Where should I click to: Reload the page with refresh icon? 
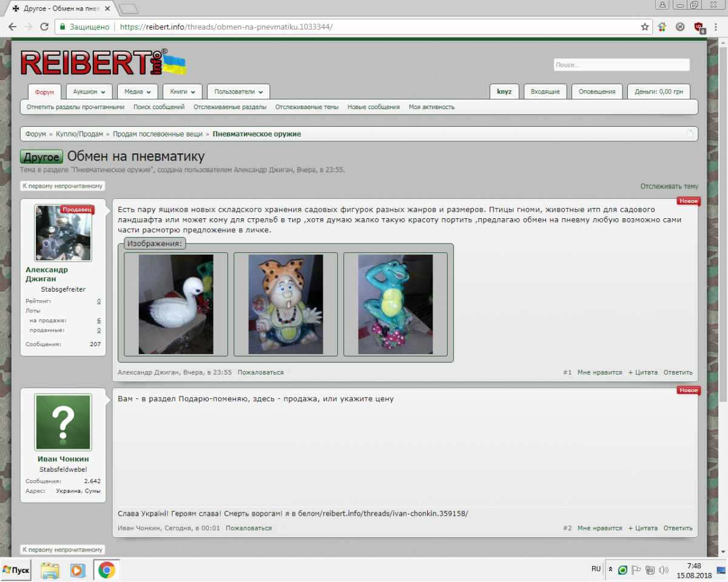(x=44, y=27)
